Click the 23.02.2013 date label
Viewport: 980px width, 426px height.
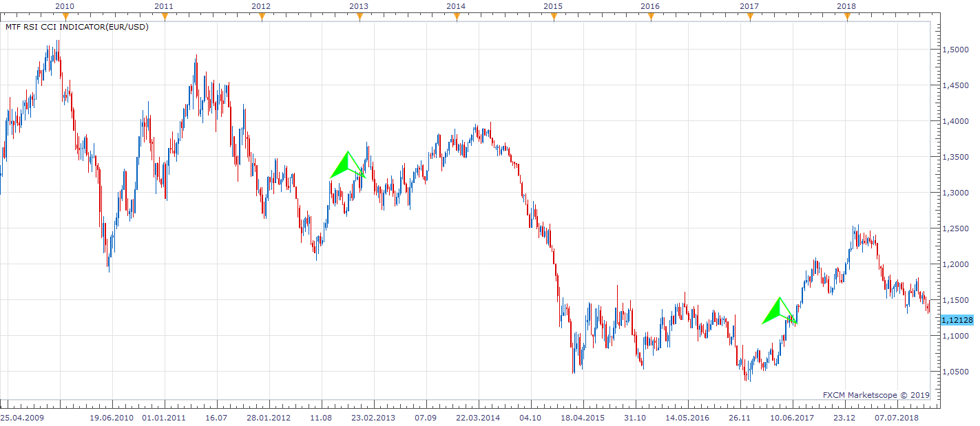[373, 418]
